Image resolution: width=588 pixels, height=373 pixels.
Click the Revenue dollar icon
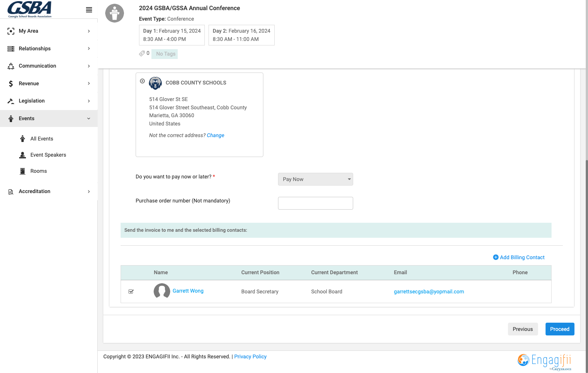click(11, 84)
